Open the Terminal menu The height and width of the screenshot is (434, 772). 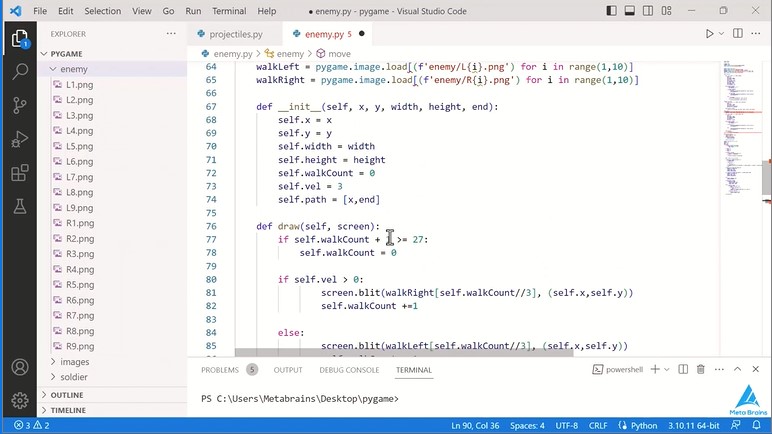pos(229,11)
